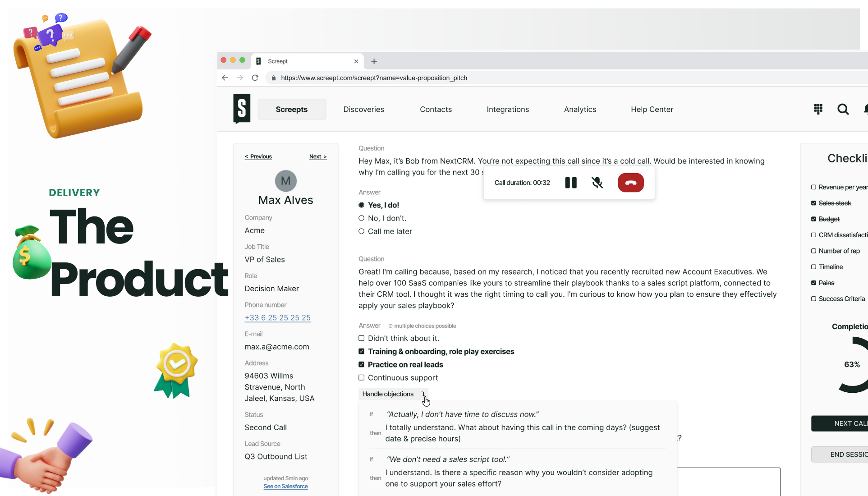Reload the page with the browser refresh icon

pos(255,78)
